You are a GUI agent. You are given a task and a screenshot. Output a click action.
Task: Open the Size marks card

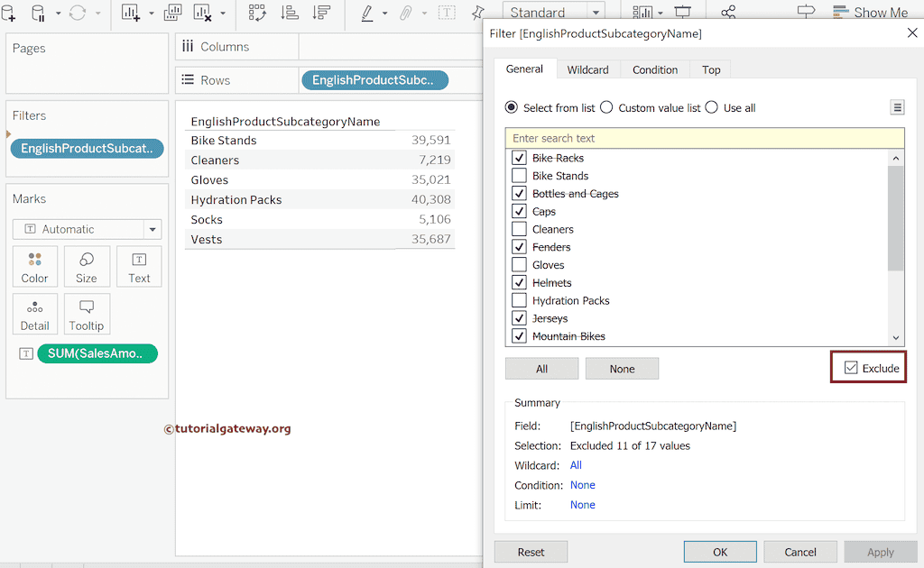click(x=87, y=267)
